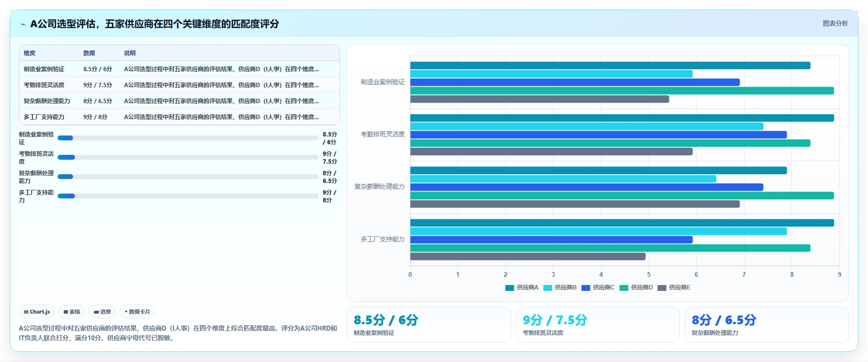The image size is (868, 362).
Task: Toggle 供应商E legend entry
Action: coord(674,287)
